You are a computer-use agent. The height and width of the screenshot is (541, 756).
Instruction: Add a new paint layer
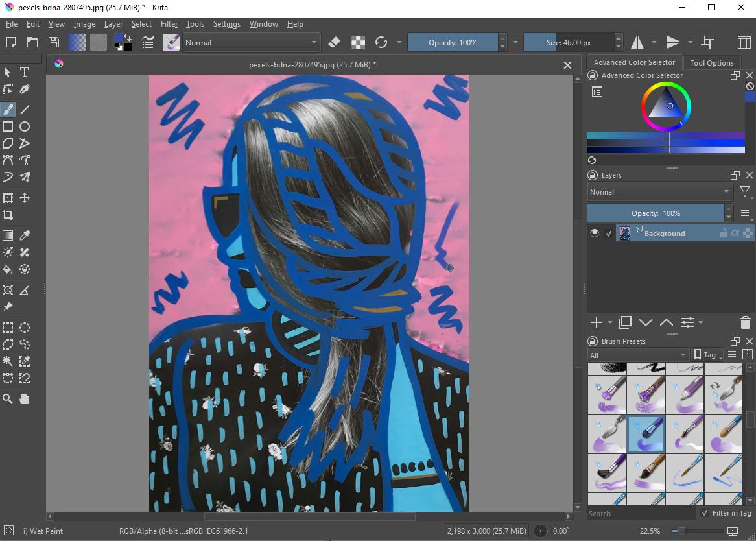596,322
